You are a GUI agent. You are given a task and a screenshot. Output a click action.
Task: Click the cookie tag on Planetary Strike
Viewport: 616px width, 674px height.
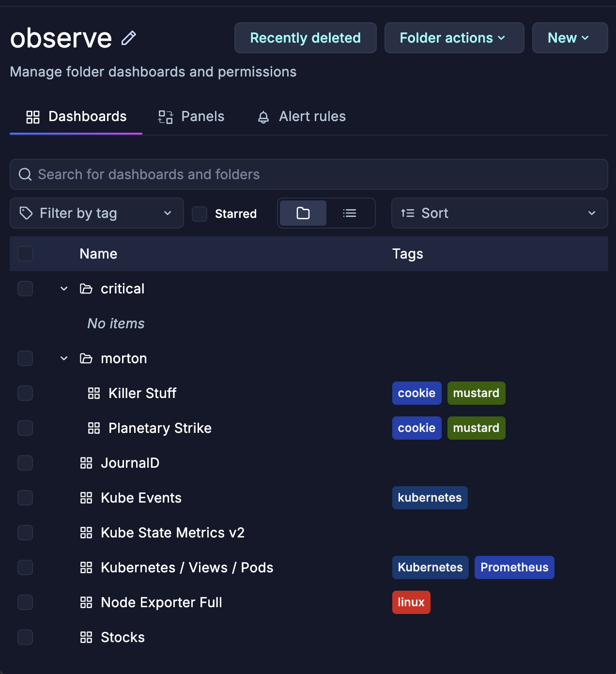point(417,428)
